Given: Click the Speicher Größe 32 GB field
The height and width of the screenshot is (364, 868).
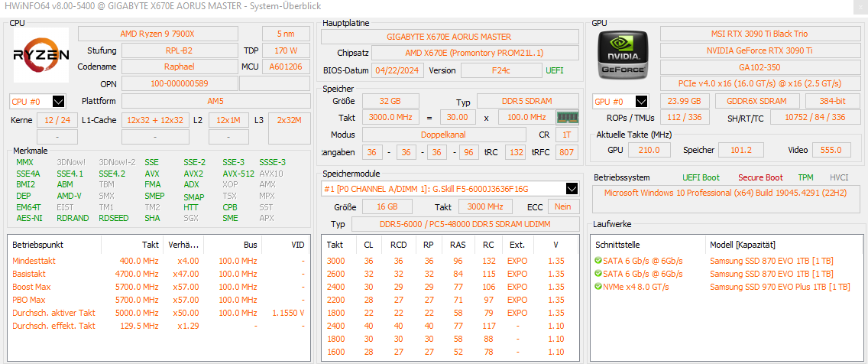Looking at the screenshot, I should 390,102.
